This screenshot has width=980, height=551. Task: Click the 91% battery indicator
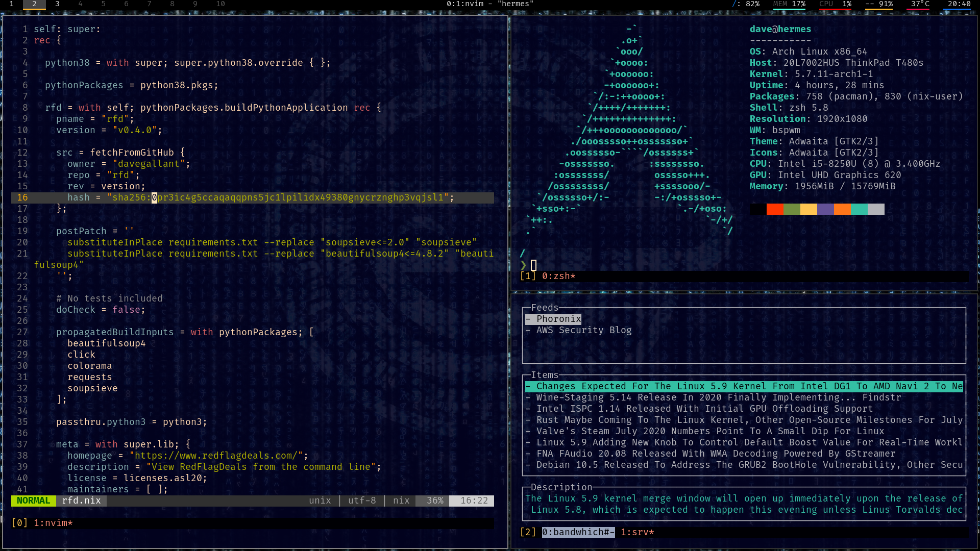[x=879, y=4]
